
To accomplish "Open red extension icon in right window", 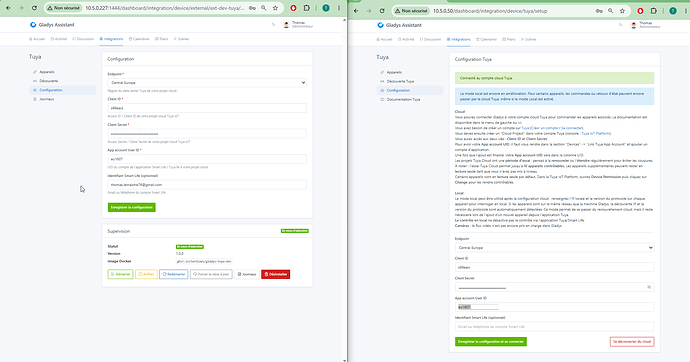I will click(640, 11).
